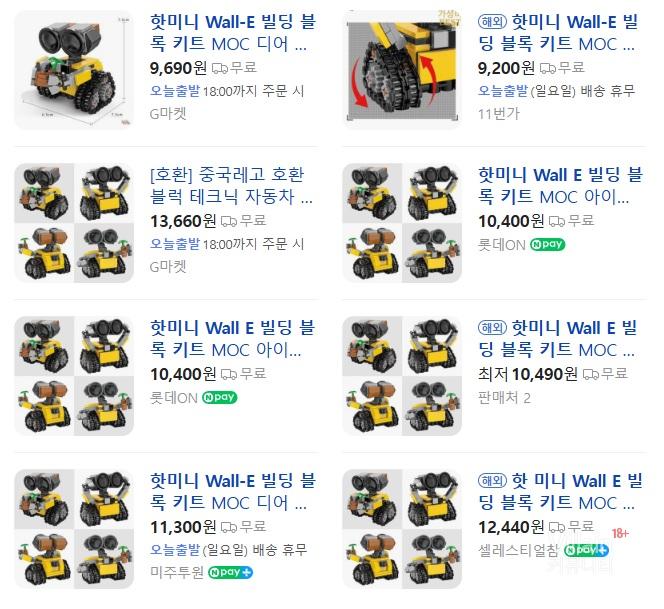Open the wheel tread close-up thumbnail
The width and height of the screenshot is (664, 609).
(402, 70)
